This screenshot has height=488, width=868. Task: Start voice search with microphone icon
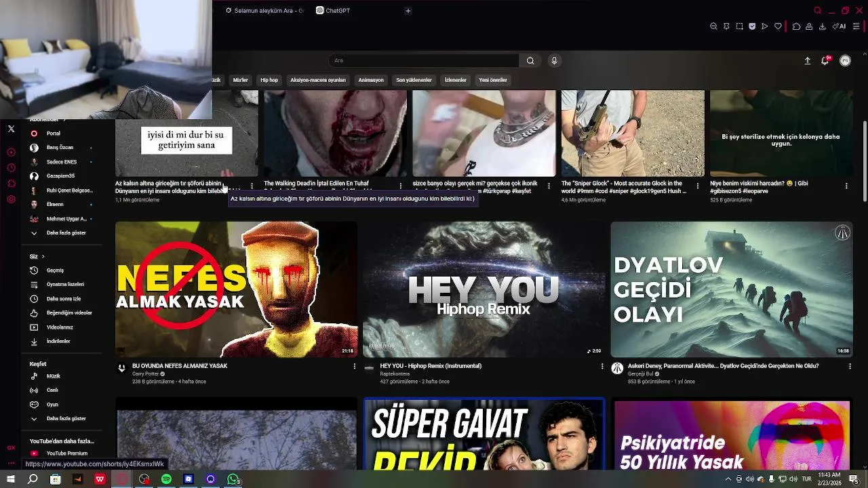tap(554, 61)
